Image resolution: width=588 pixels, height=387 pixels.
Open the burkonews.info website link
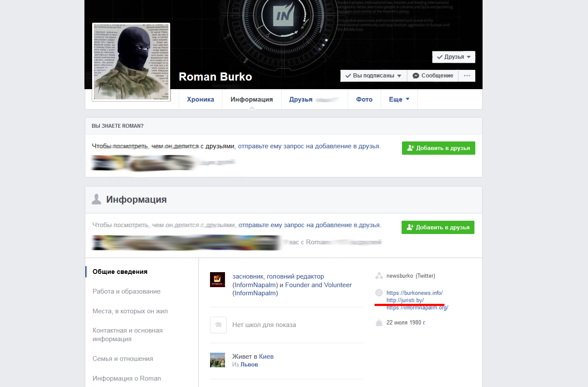click(414, 293)
